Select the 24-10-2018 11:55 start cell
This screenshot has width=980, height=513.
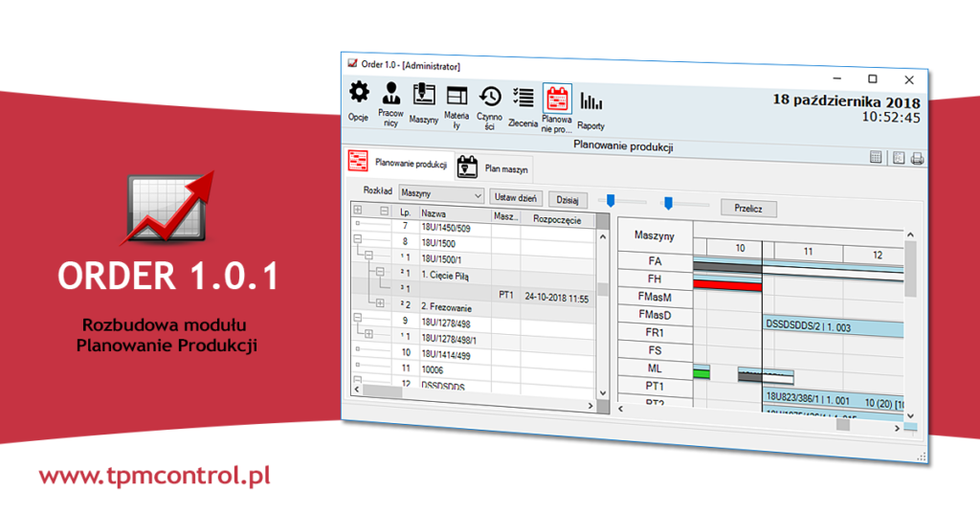point(557,298)
